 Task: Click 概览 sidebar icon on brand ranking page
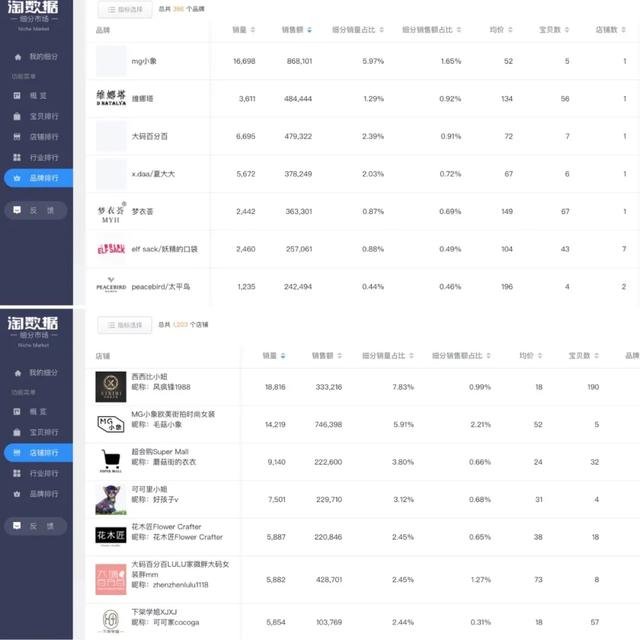tap(17, 96)
